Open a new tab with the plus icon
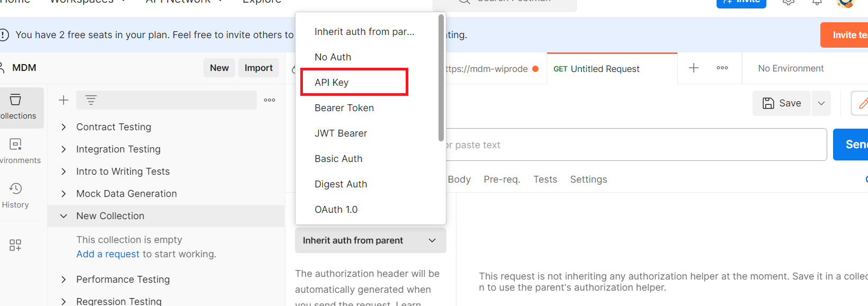 pyautogui.click(x=694, y=68)
